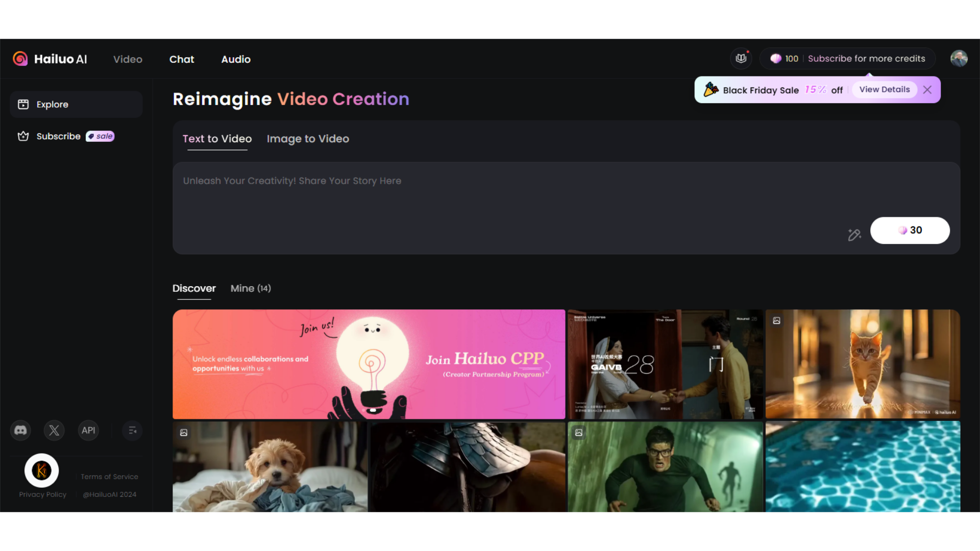Viewport: 980px width, 551px height.
Task: Open the armored warrior video thumbnail
Action: [x=468, y=466]
